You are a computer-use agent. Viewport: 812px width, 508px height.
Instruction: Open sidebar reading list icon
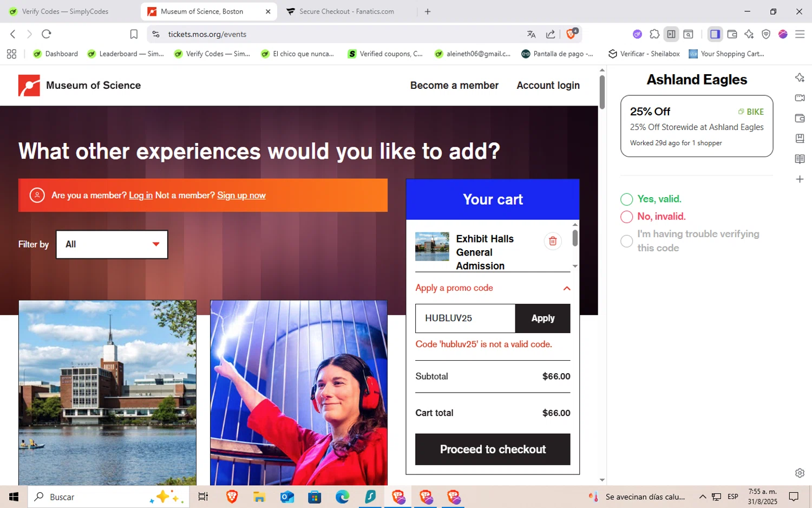tap(800, 159)
